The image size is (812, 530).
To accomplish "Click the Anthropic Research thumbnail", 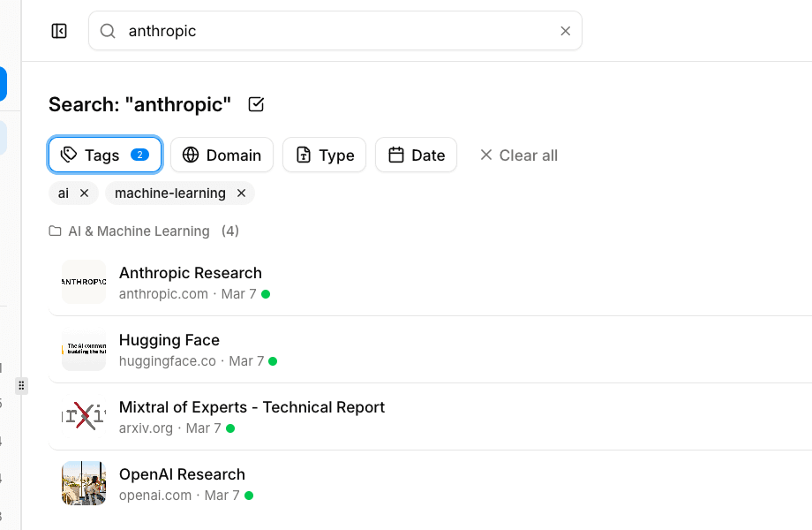I will tap(84, 282).
